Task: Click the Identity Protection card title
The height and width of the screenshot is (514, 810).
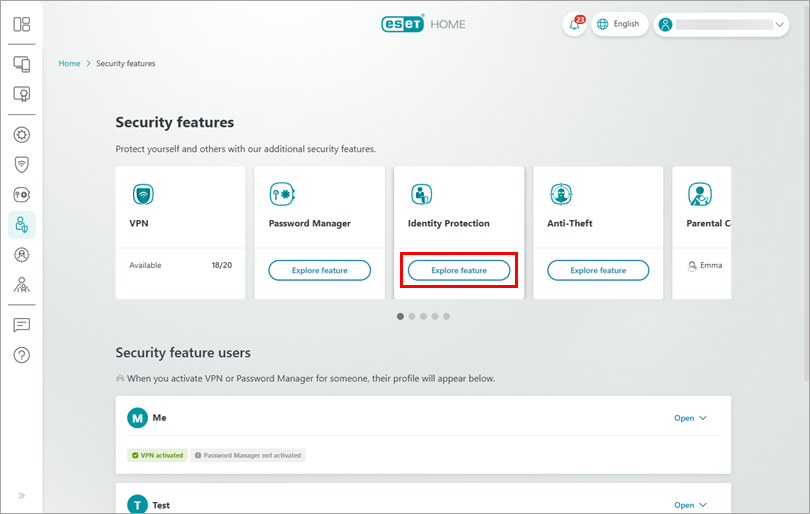Action: click(x=448, y=223)
